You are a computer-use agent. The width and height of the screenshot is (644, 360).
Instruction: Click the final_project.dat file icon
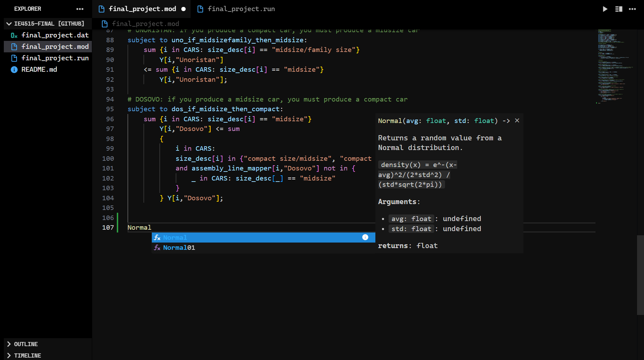(x=14, y=35)
